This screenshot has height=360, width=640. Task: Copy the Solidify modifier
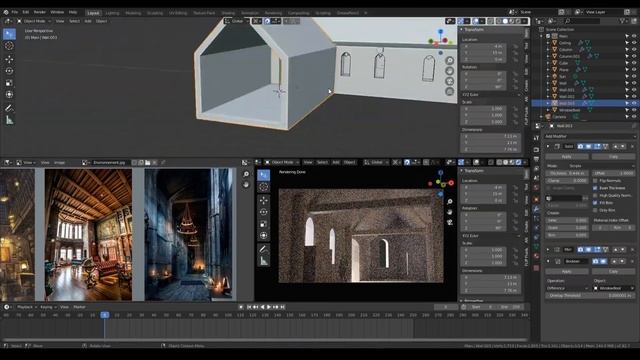[613, 156]
